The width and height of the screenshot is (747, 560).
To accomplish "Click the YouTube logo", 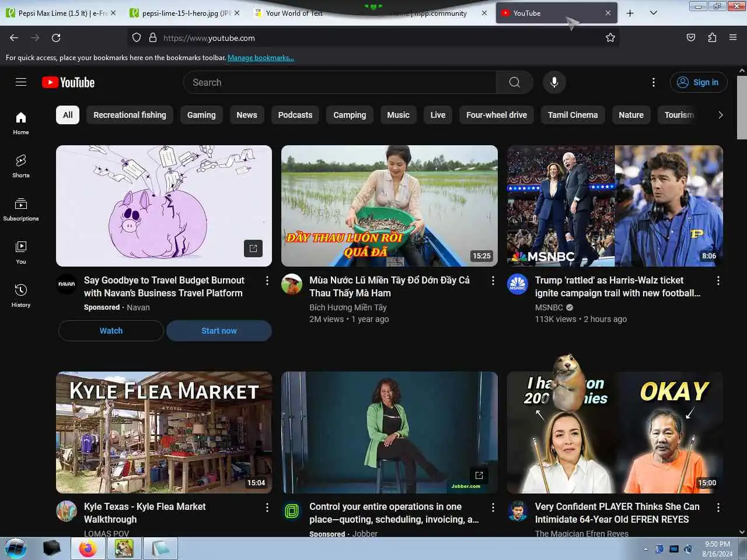I will (68, 82).
